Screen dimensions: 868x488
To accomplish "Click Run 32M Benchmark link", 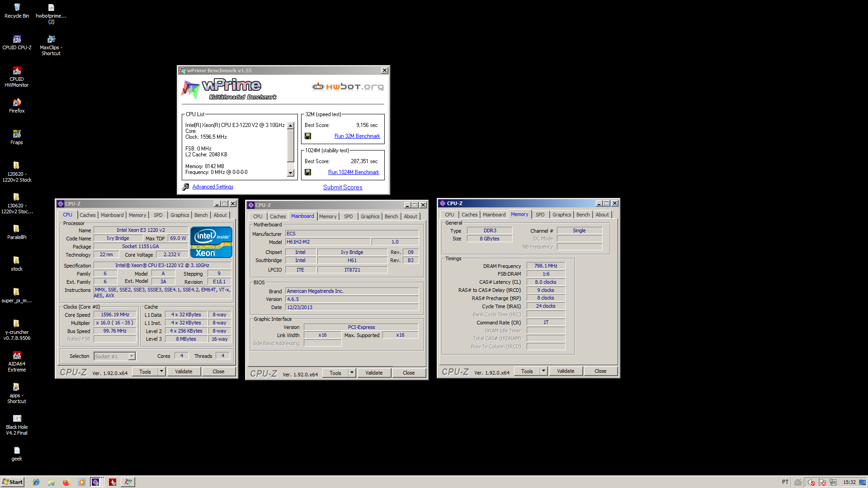I will 357,136.
